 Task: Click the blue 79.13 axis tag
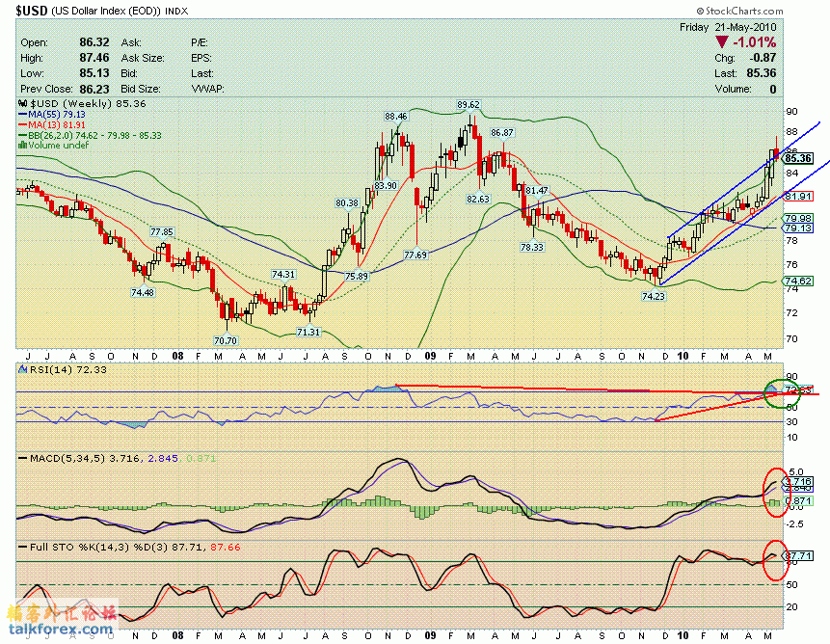[x=798, y=228]
